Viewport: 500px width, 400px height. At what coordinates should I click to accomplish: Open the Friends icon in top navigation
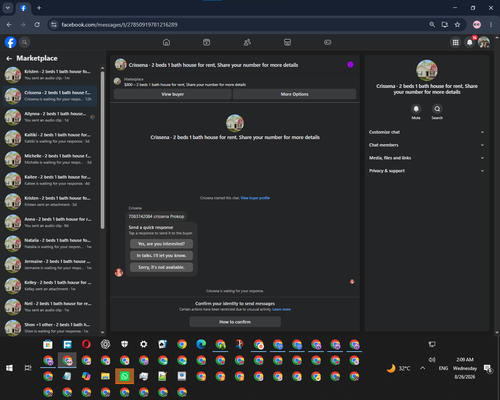[x=247, y=42]
